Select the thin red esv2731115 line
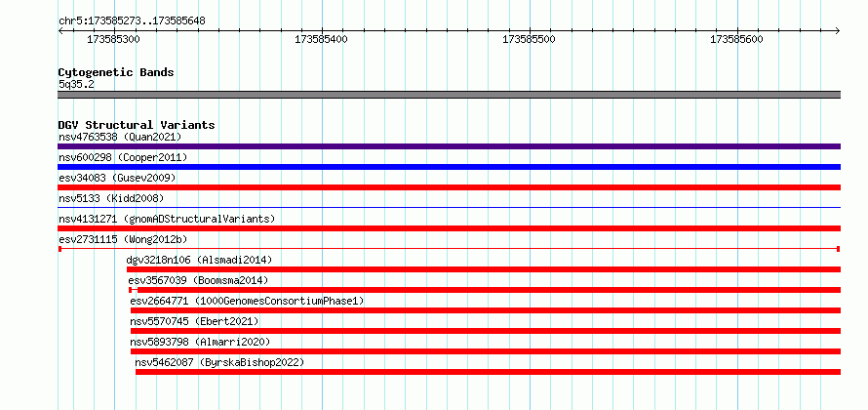 tap(449, 249)
